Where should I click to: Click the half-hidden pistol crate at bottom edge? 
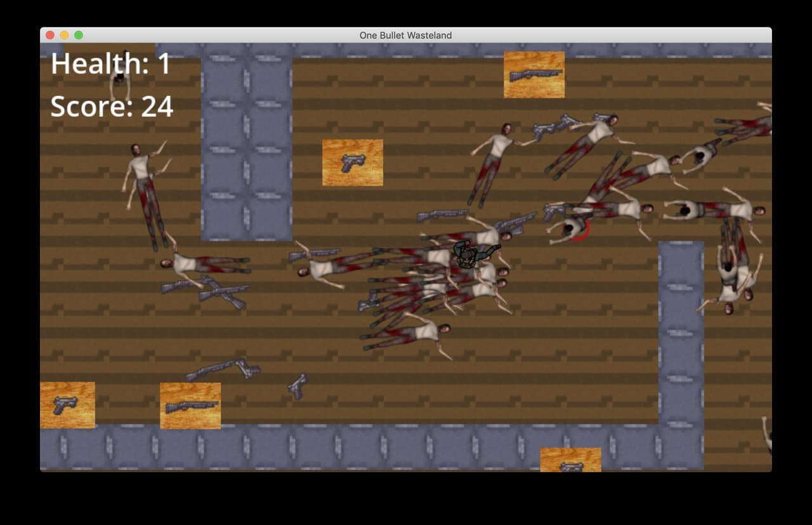coord(570,460)
